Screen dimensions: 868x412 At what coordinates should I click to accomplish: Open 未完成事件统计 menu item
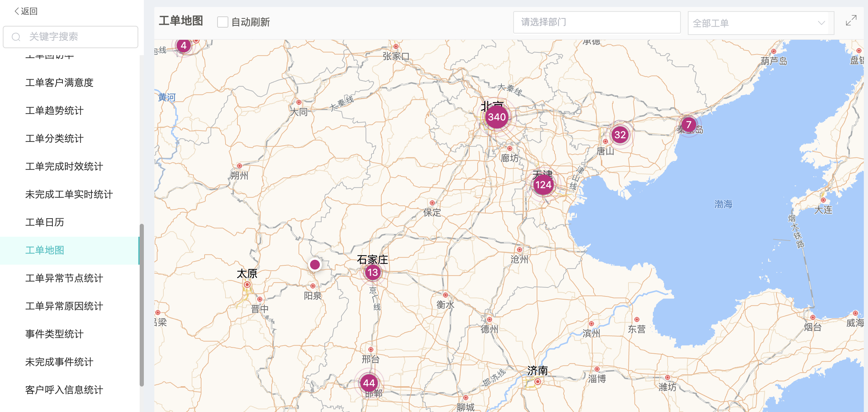click(x=70, y=362)
